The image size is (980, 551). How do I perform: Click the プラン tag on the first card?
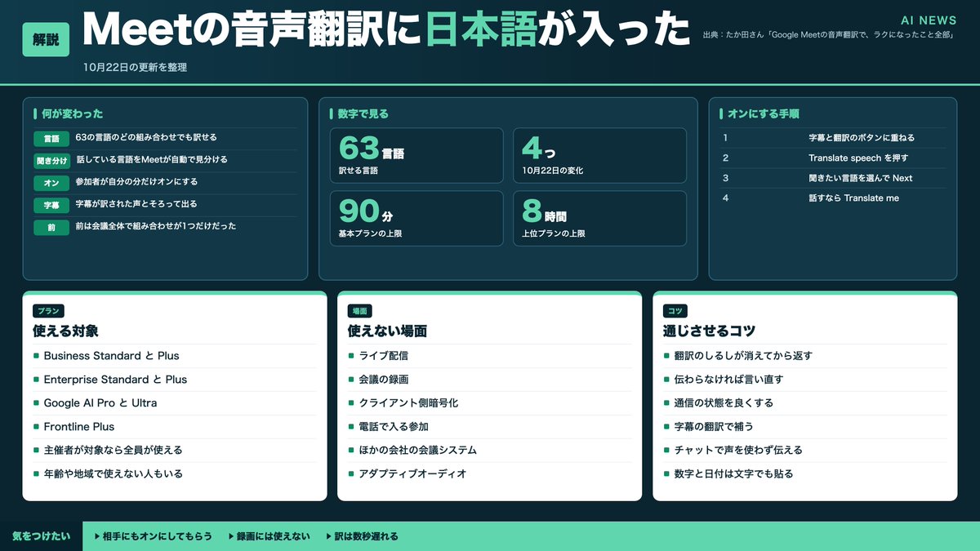pos(48,311)
